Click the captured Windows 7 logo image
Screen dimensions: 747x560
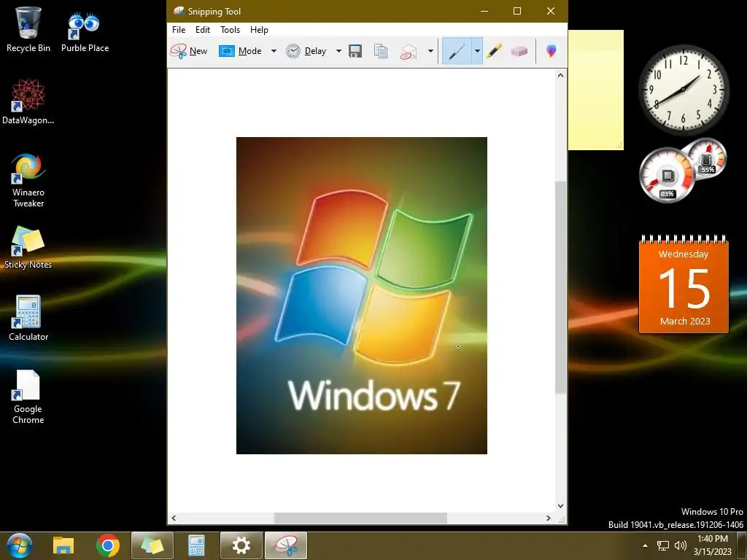click(362, 295)
